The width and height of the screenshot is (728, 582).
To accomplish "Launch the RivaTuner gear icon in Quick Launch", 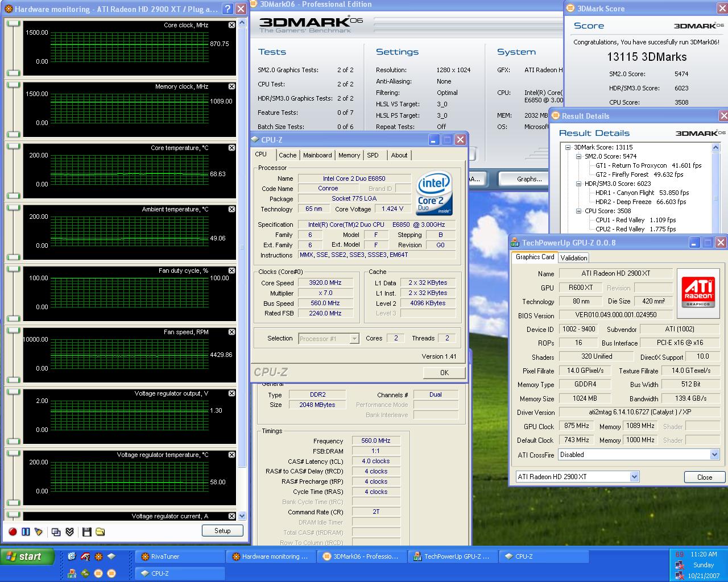I will (98, 556).
